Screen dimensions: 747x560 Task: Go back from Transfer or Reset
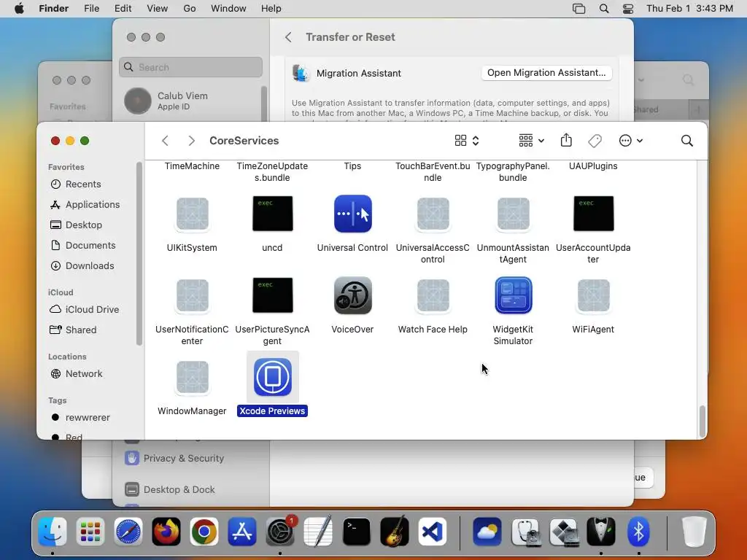(x=288, y=37)
